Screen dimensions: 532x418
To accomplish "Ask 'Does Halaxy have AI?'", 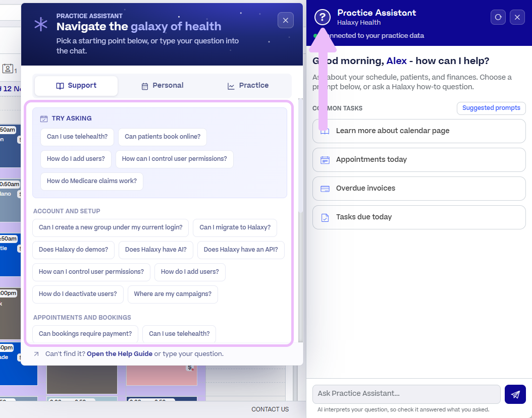I will click(x=156, y=250).
